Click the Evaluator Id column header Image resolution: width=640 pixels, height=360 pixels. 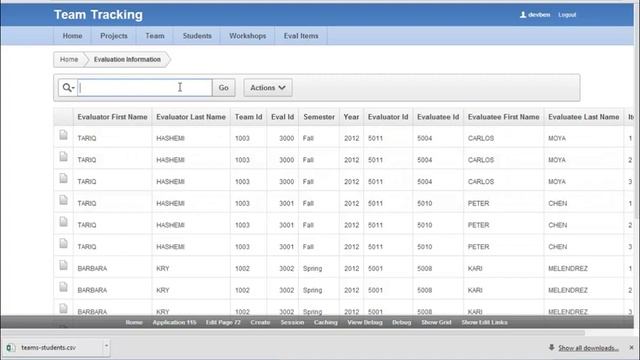click(x=388, y=117)
